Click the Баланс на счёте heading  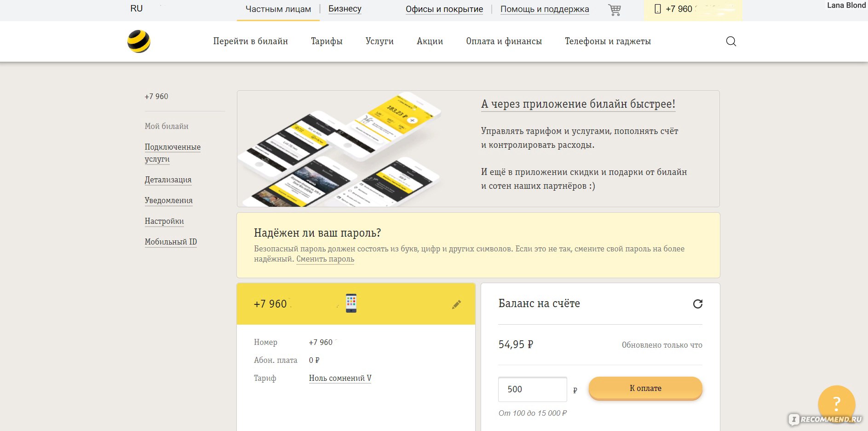[539, 303]
